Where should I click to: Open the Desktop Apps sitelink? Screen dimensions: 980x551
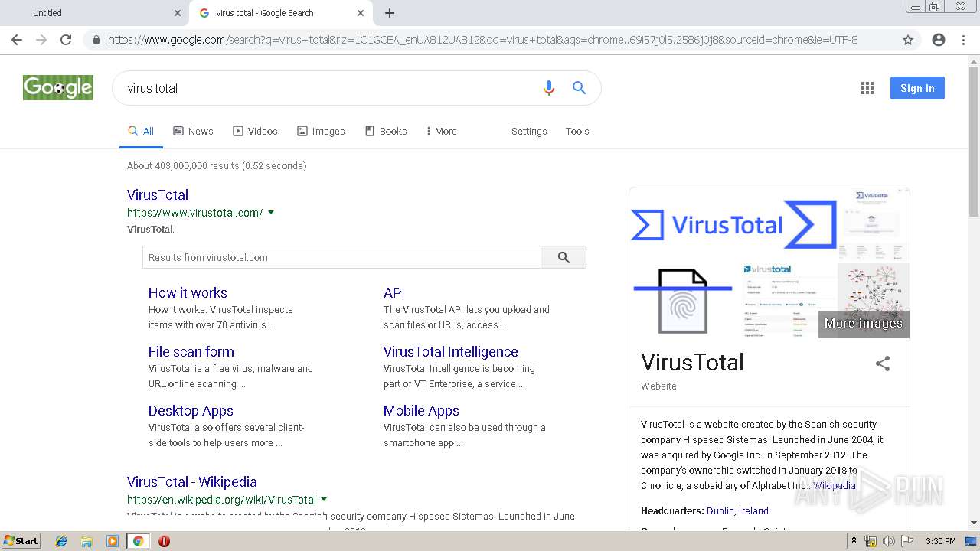(191, 411)
